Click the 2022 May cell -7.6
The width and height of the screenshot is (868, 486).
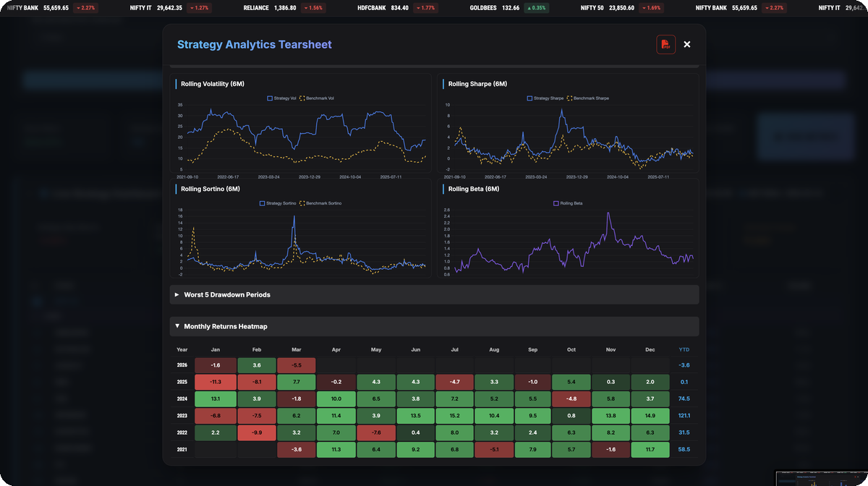click(375, 432)
